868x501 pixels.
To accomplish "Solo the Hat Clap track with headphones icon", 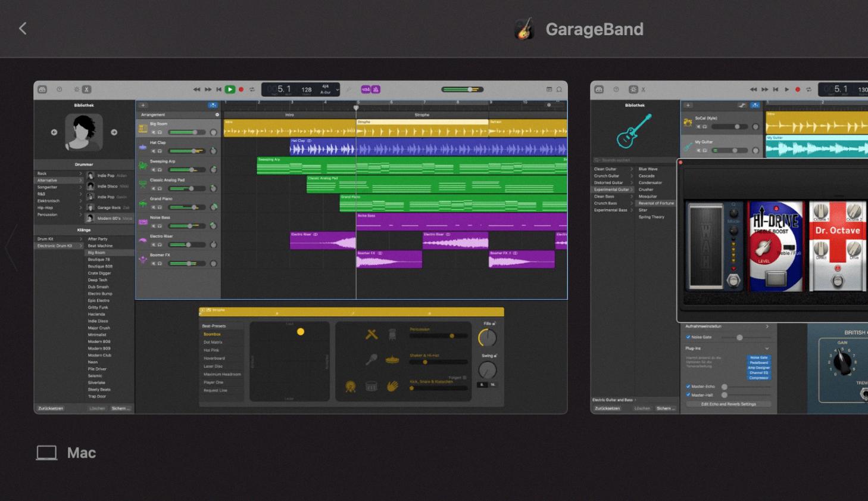I will (x=160, y=151).
